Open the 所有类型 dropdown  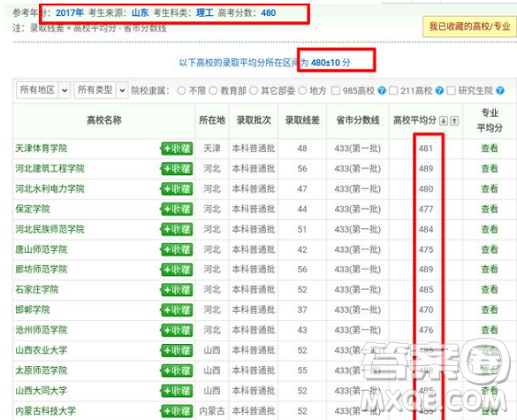tap(101, 90)
